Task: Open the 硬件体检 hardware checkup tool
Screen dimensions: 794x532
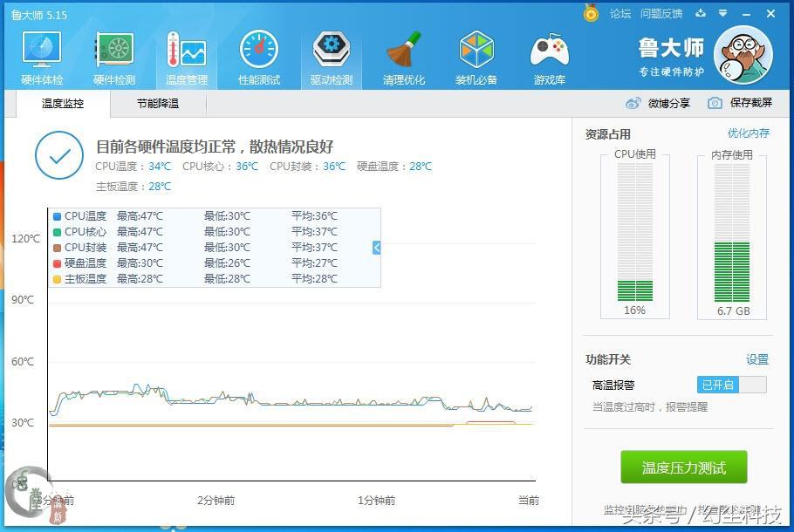Action: pyautogui.click(x=40, y=55)
